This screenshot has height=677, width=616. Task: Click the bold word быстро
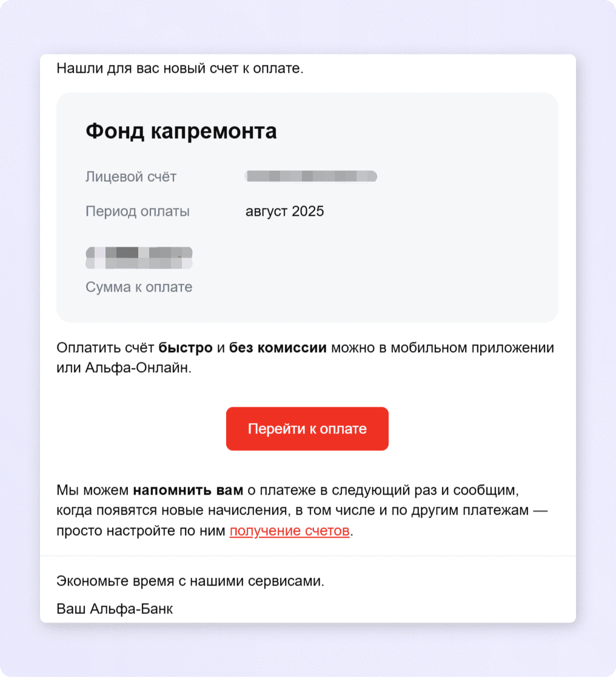coord(186,348)
